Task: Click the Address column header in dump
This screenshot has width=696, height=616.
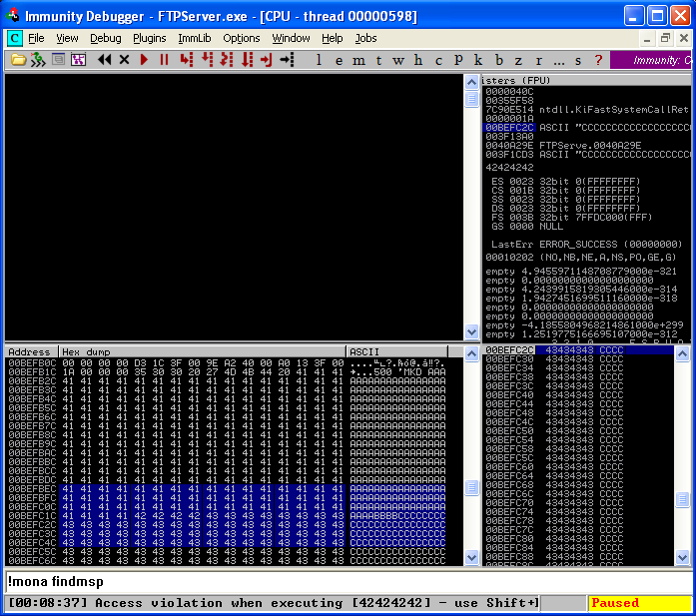Action: pos(31,352)
